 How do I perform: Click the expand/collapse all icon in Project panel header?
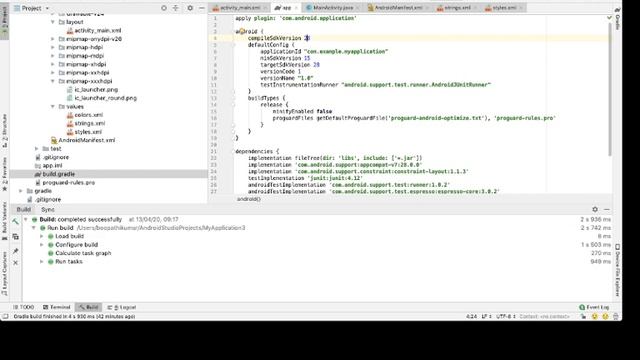pos(176,8)
